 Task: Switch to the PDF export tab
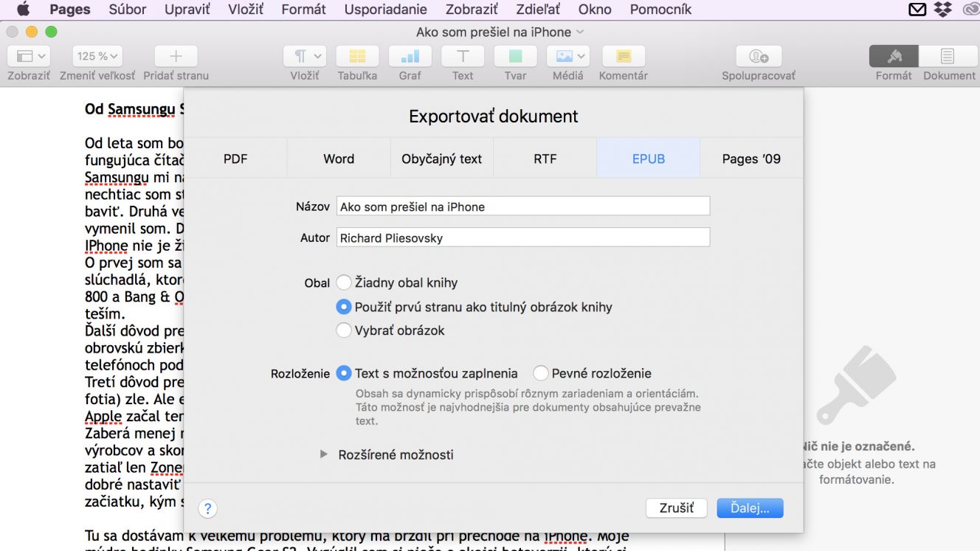pyautogui.click(x=235, y=158)
